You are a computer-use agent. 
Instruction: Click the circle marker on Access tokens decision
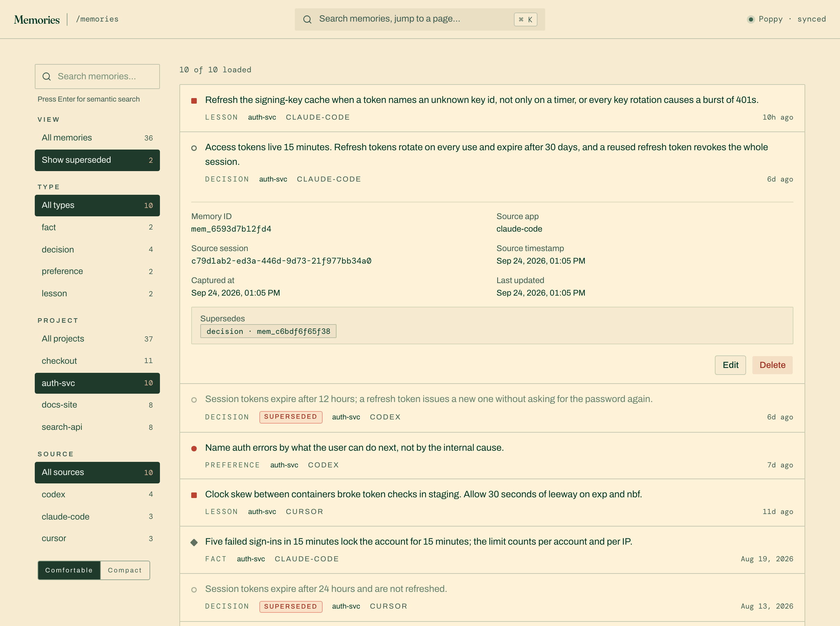[x=194, y=148]
